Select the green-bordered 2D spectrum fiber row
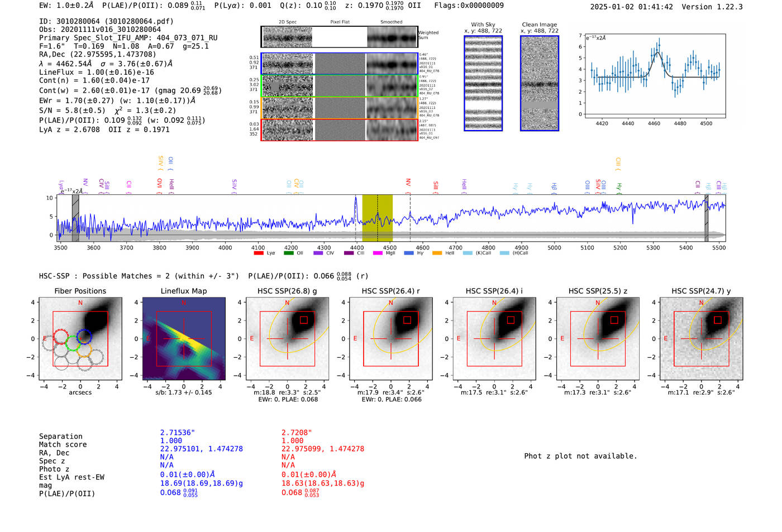Image resolution: width=782 pixels, height=532 pixels. click(x=339, y=85)
